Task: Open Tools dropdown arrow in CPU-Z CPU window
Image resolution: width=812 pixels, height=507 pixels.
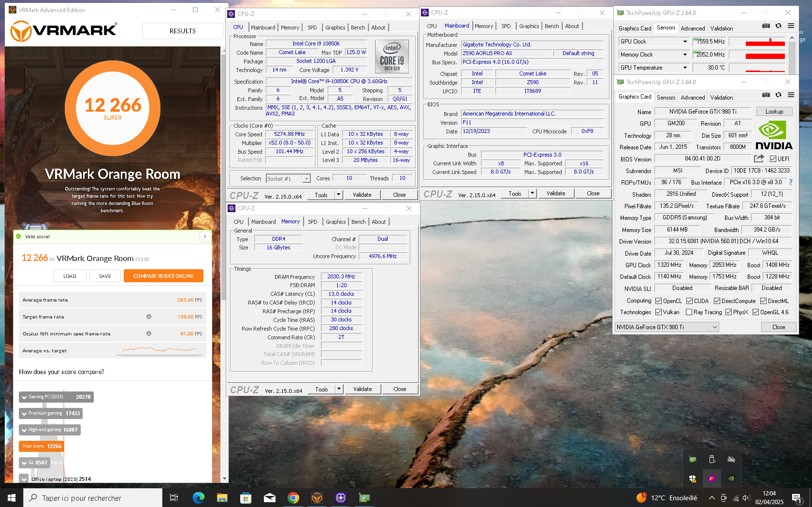Action: (x=339, y=195)
